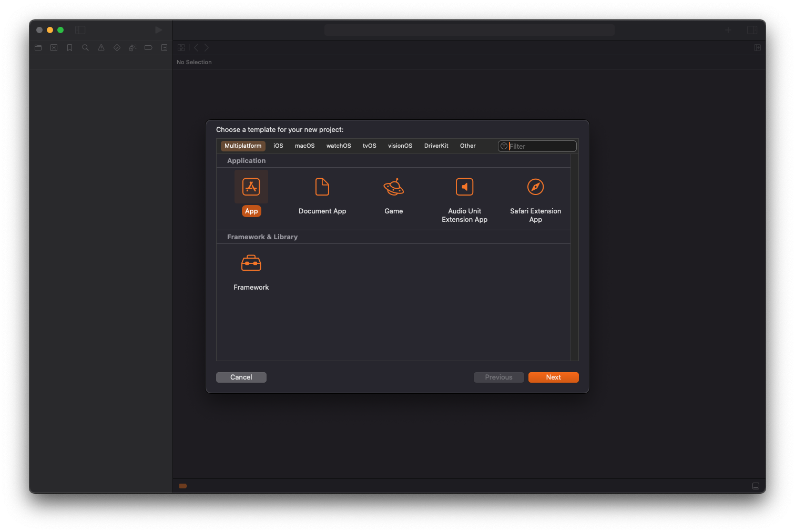Open the Breakpoint navigator

click(x=148, y=48)
